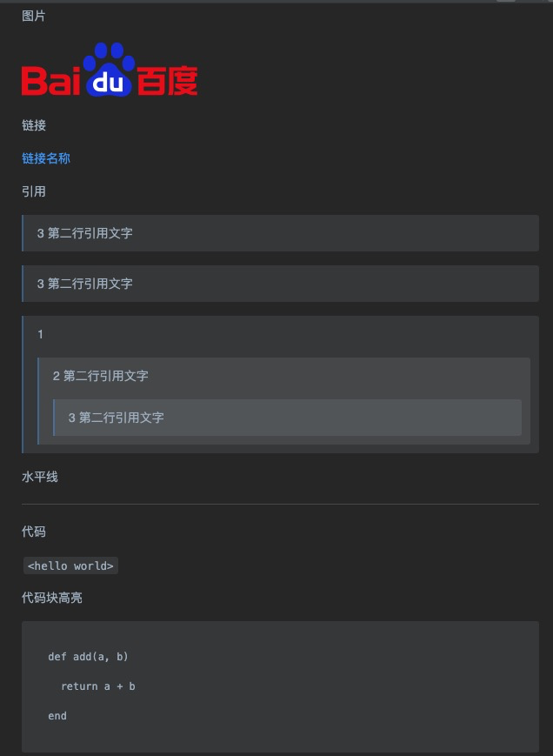Click the blue paw print icon with 'du'
The image size is (553, 756).
click(109, 70)
